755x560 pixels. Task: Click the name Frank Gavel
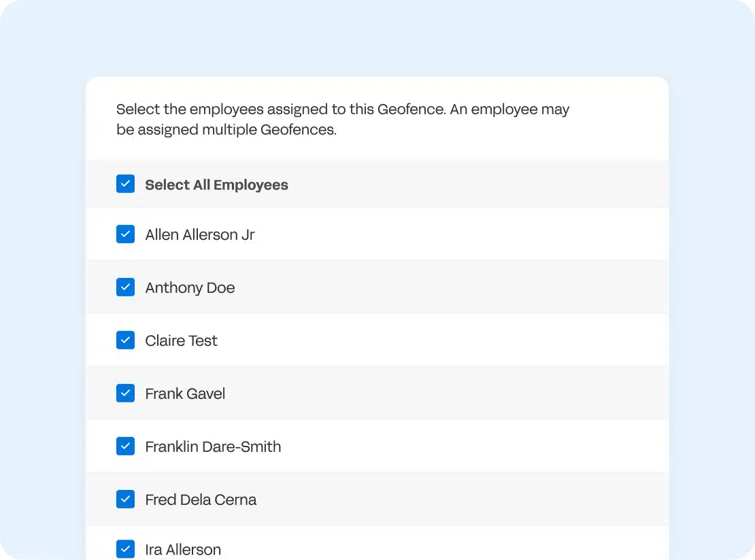pos(184,393)
